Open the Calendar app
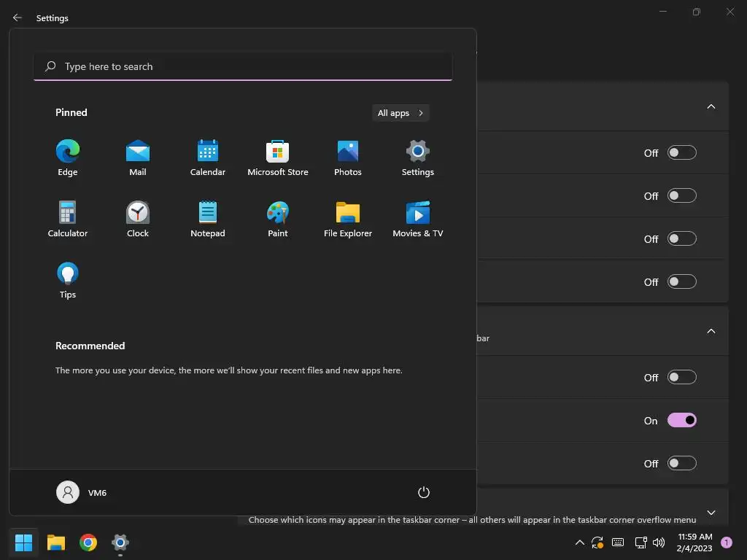This screenshot has width=747, height=560. [x=208, y=158]
